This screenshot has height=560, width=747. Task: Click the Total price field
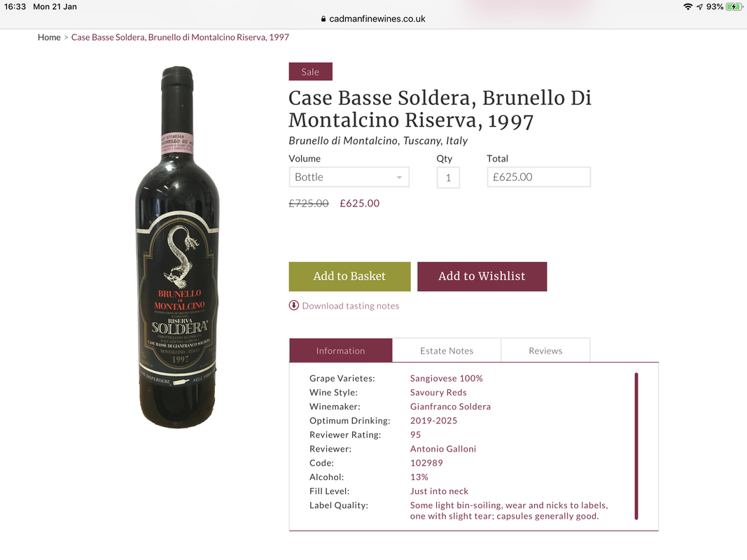pyautogui.click(x=539, y=177)
